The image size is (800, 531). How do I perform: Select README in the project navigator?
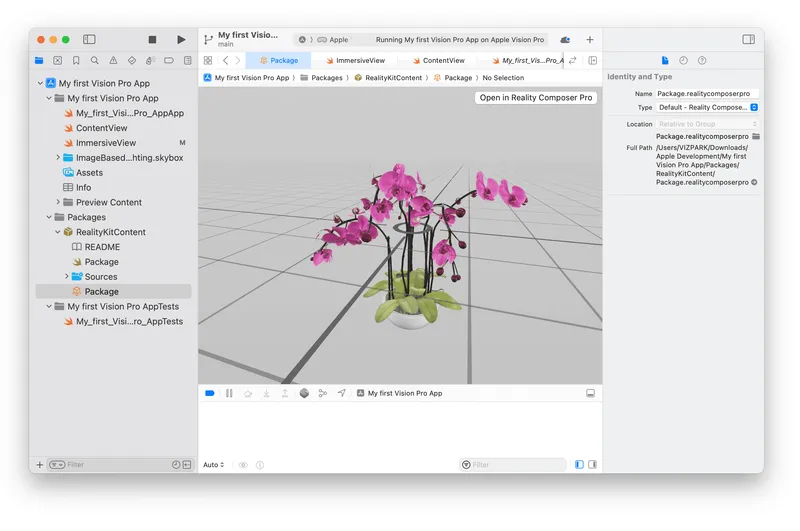click(101, 247)
